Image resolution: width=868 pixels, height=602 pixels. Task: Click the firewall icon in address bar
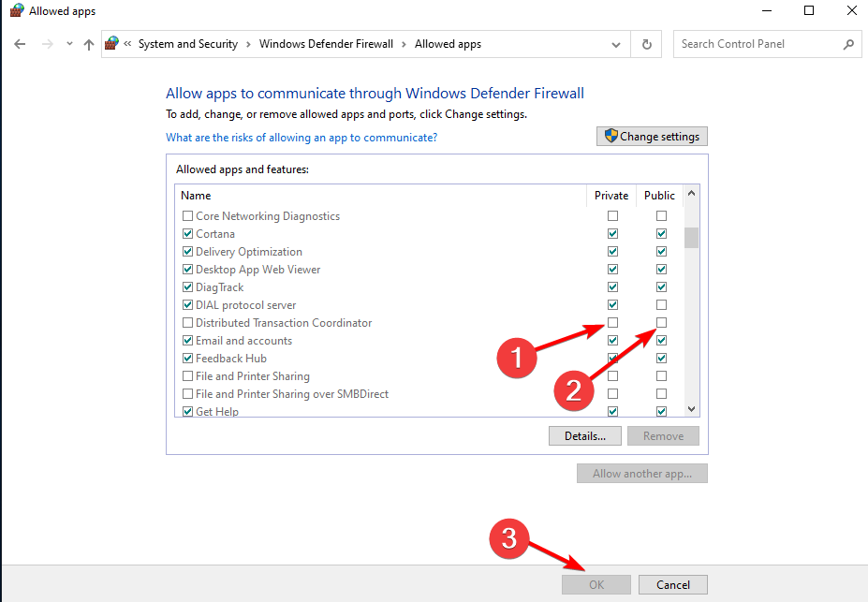point(111,43)
